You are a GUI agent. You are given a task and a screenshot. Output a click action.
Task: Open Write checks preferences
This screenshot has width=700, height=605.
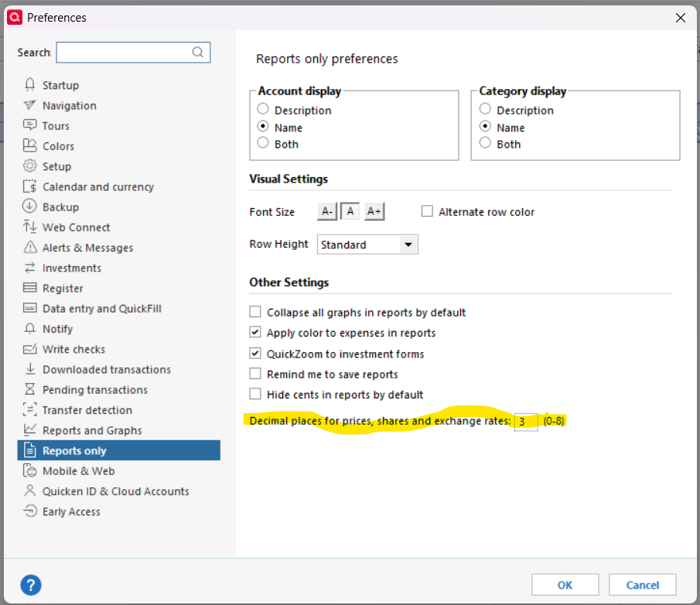pyautogui.click(x=73, y=349)
